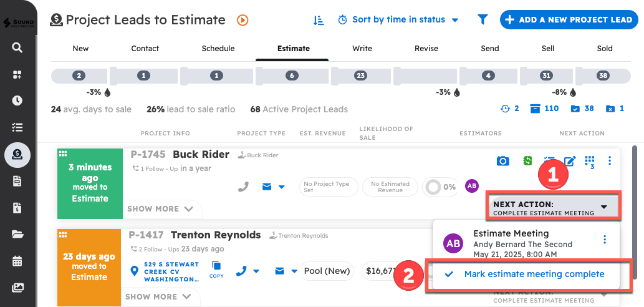
Task: Open the 529 S Stewart Creek address link
Action: coord(170,272)
